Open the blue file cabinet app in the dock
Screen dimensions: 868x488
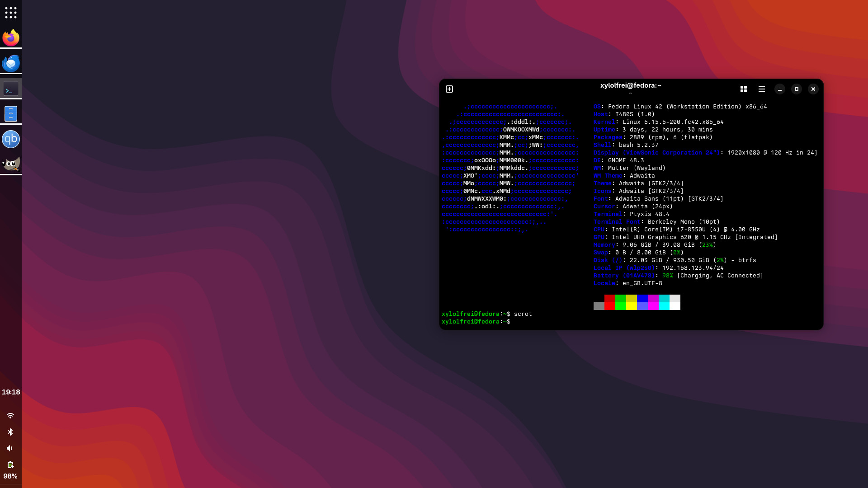pyautogui.click(x=11, y=114)
